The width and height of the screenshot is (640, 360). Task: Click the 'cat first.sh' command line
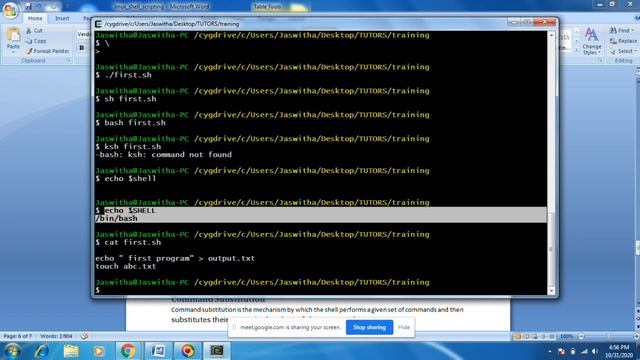pyautogui.click(x=128, y=242)
